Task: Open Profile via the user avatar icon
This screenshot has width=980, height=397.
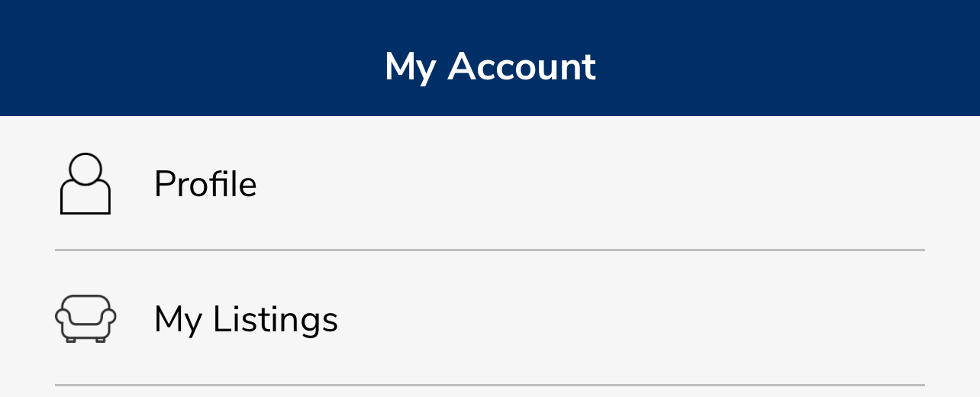Action: pos(85,184)
